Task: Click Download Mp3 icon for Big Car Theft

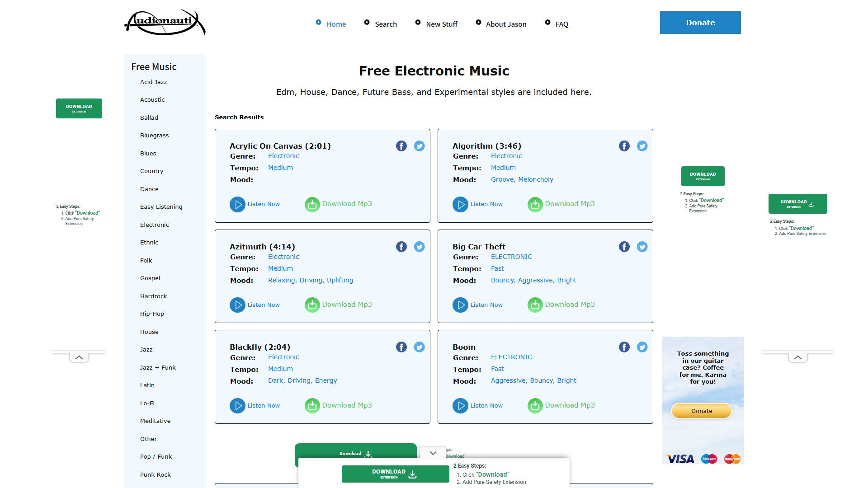Action: (x=535, y=305)
